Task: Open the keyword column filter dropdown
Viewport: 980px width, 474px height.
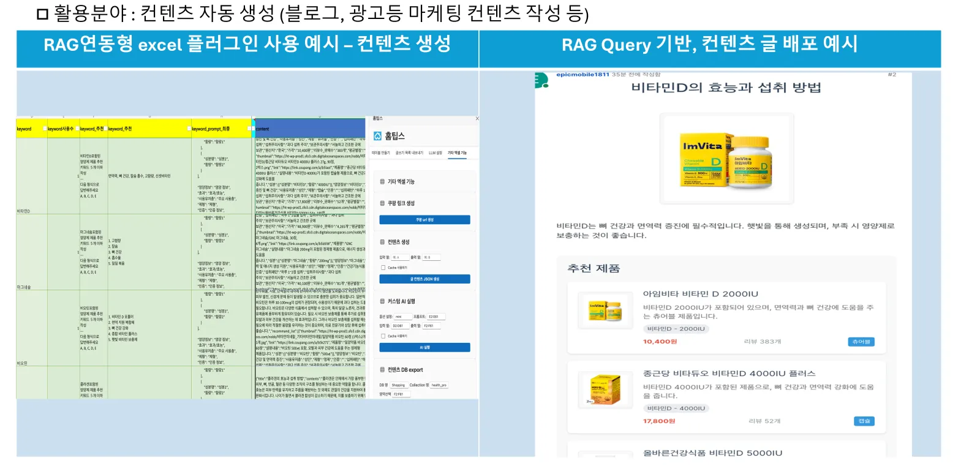Action: click(x=44, y=129)
